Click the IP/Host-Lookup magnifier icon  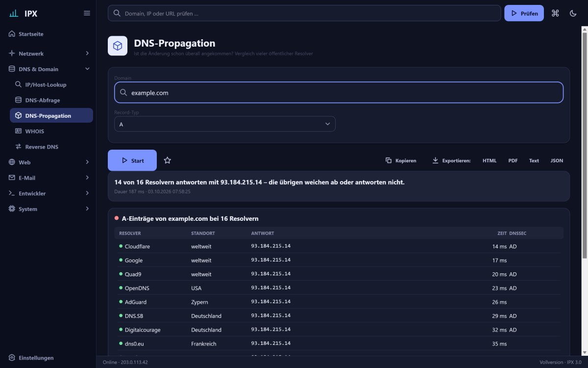click(19, 84)
